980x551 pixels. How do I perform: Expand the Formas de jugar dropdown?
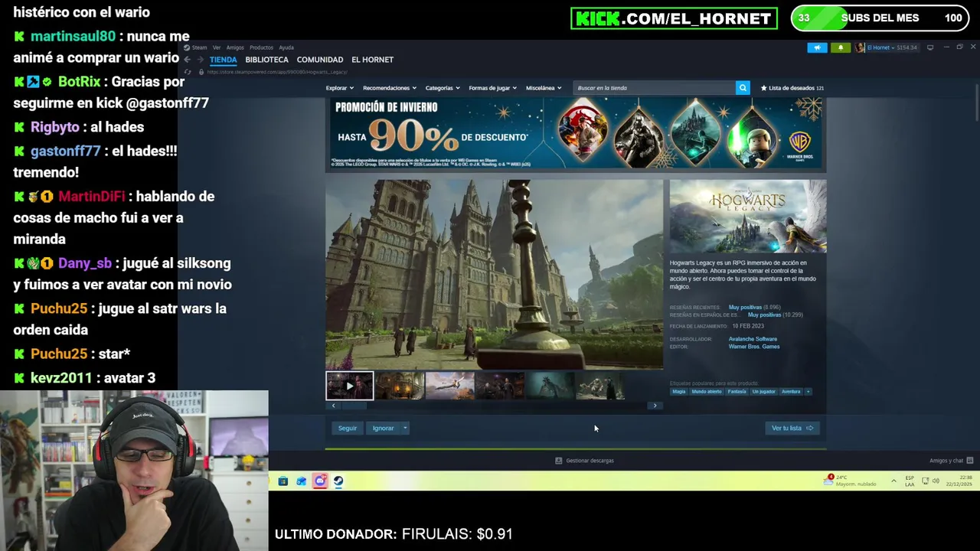492,88
